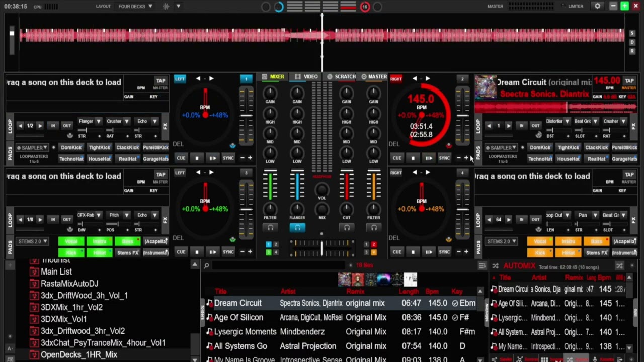Screen dimensions: 644x362
Task: Sort the browser list by Bpm column
Action: [x=432, y=291]
